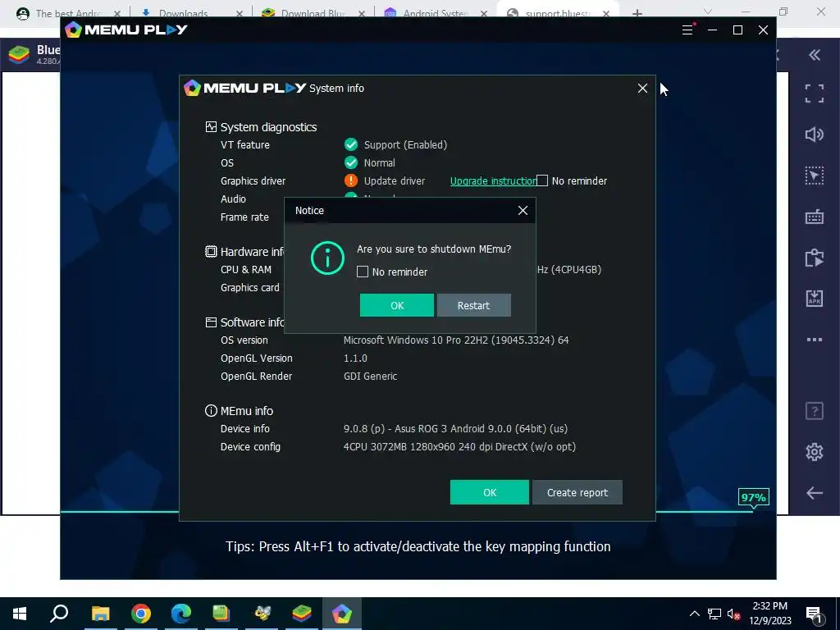Open MEmu Play hamburger menu
840x630 pixels.
(687, 30)
